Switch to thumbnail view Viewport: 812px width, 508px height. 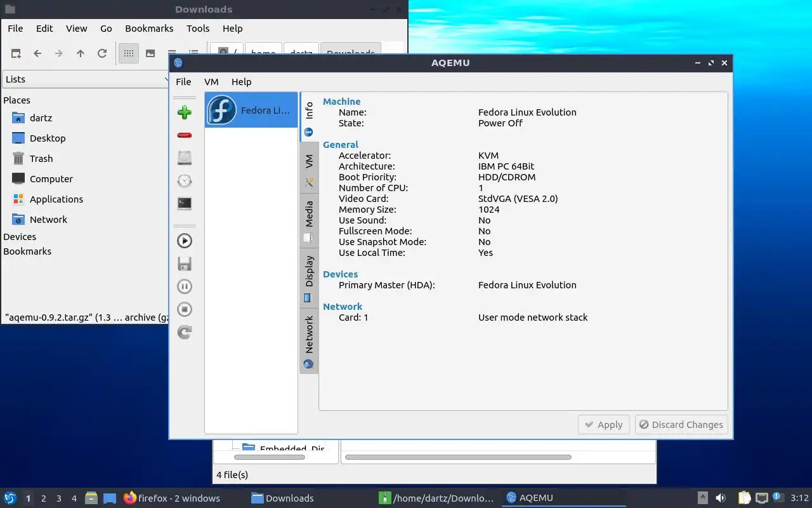click(150, 53)
